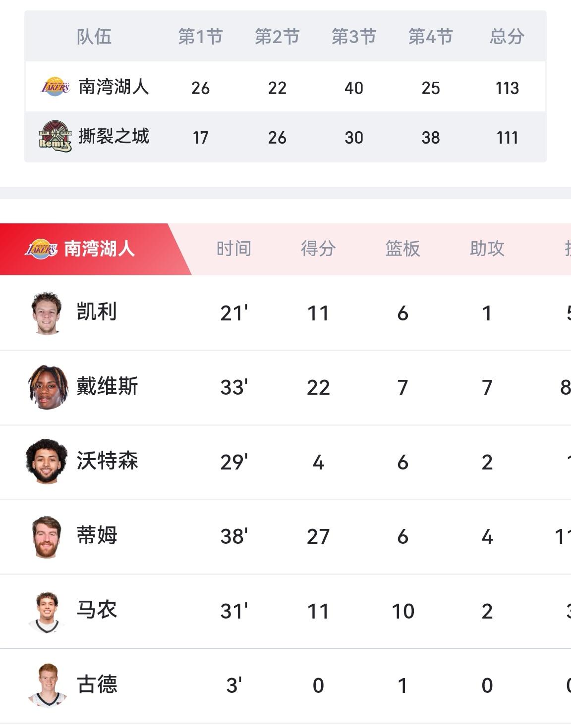Image resolution: width=571 pixels, height=728 pixels.
Task: Click the 总分 column header
Action: tap(507, 36)
